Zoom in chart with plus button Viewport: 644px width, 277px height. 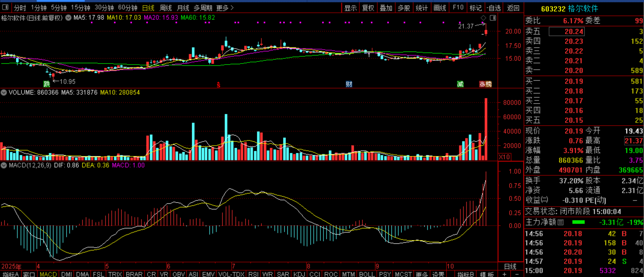tap(504, 274)
